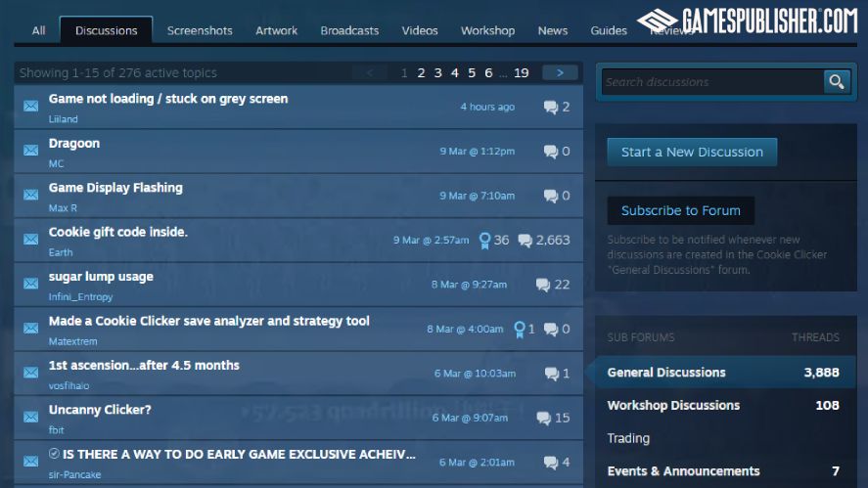Click envelope icon beside the Dragoon topic
Image resolution: width=868 pixels, height=488 pixels.
(31, 150)
